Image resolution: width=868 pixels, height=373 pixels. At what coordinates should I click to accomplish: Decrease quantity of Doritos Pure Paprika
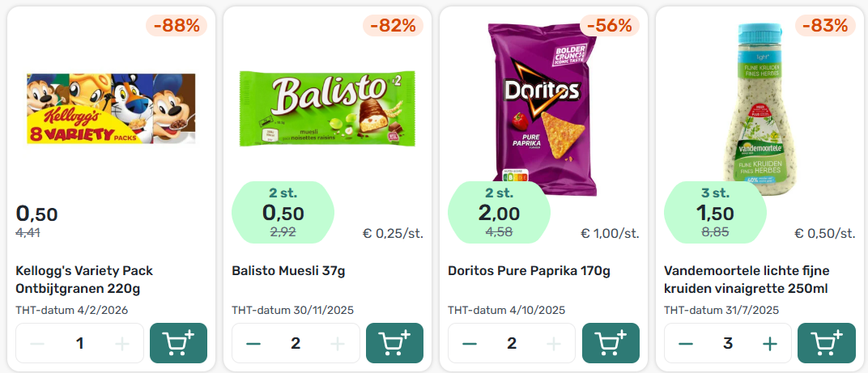click(x=470, y=344)
